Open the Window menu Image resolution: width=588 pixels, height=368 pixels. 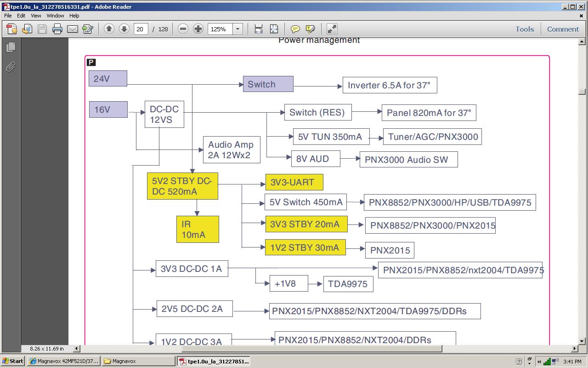(x=55, y=16)
